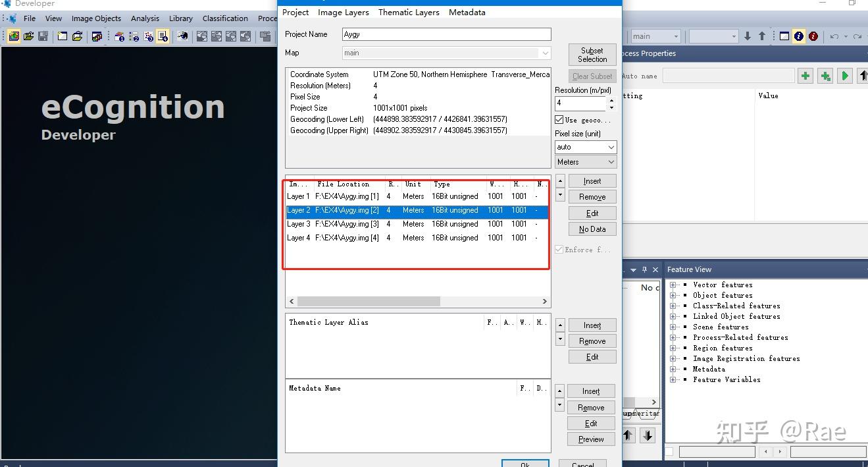Screen dimensions: 868x467
Task: Select the Layer 3 row in list
Action: pyautogui.click(x=417, y=224)
